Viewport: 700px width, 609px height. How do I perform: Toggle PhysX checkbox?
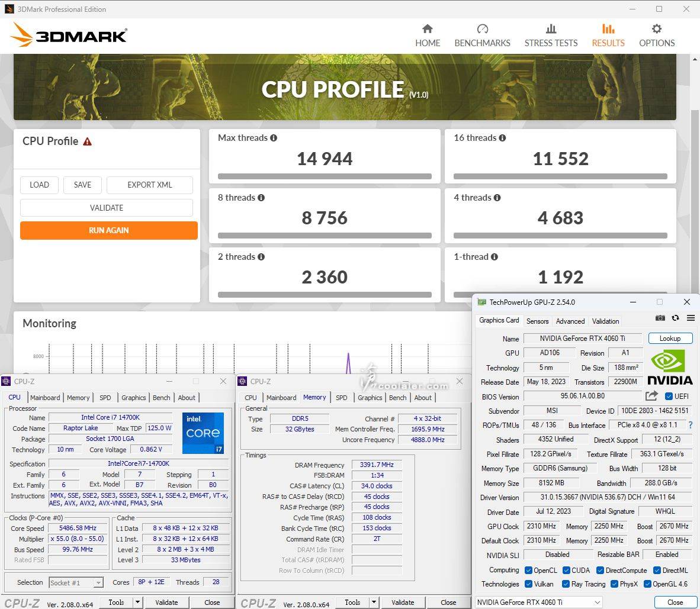click(614, 584)
